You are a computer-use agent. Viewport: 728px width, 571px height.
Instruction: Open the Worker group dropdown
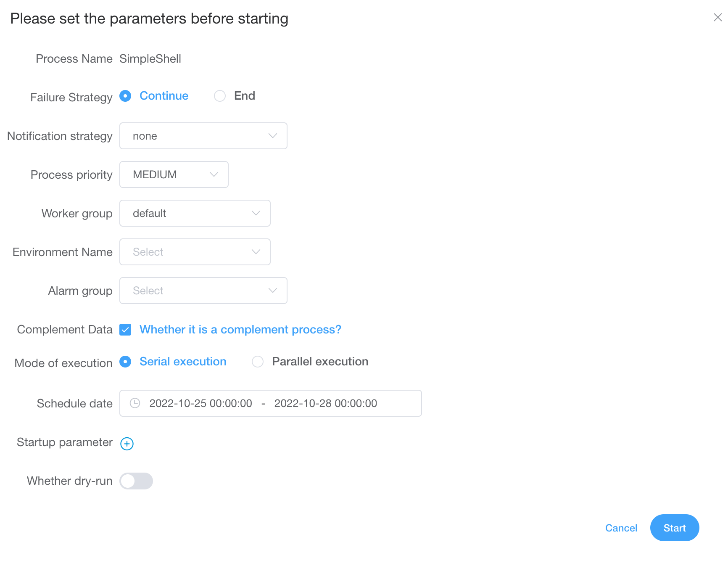[195, 213]
